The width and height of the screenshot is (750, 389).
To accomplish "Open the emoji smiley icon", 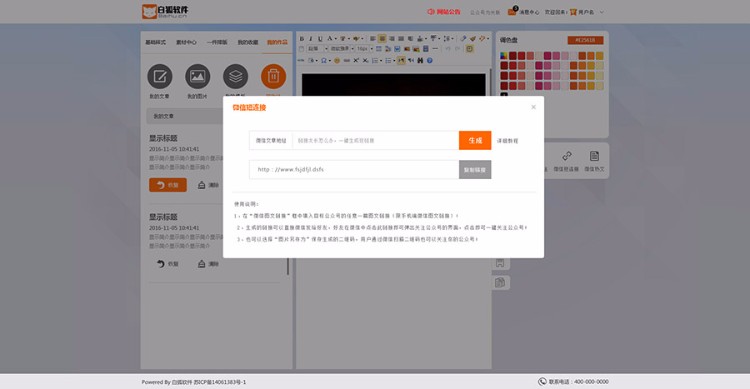I will pyautogui.click(x=337, y=61).
